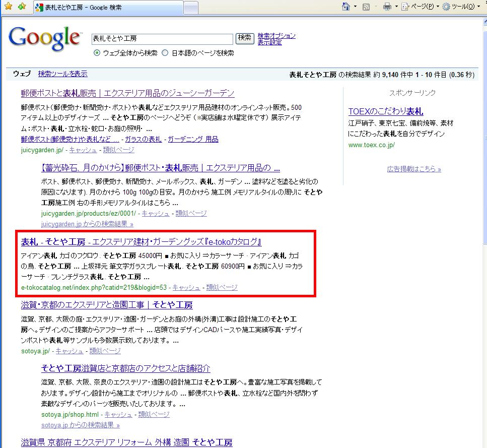
Task: Open キャッシュ link for sotoya.jp/ result
Action: click(69, 351)
